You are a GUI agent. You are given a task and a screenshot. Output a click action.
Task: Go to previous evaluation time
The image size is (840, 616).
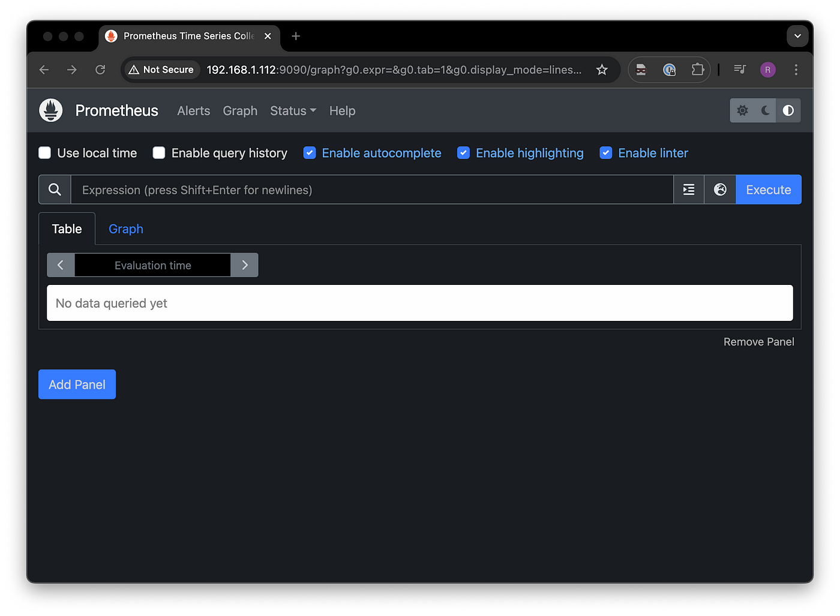[61, 265]
